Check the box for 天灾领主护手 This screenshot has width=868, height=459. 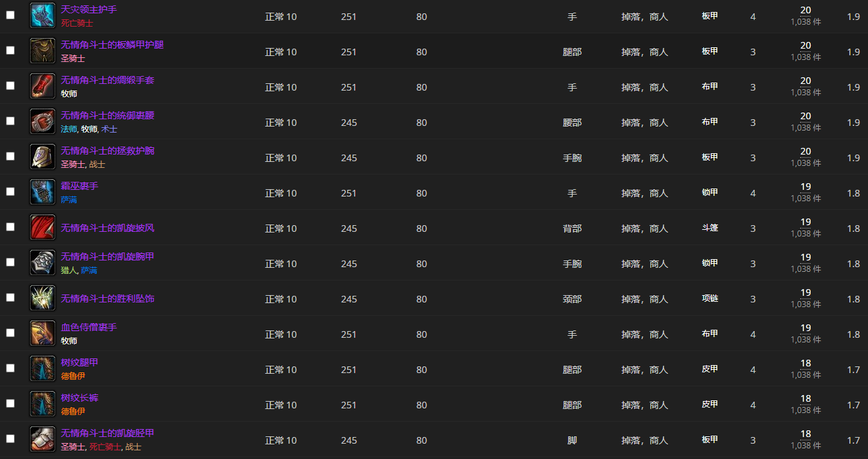coord(10,15)
